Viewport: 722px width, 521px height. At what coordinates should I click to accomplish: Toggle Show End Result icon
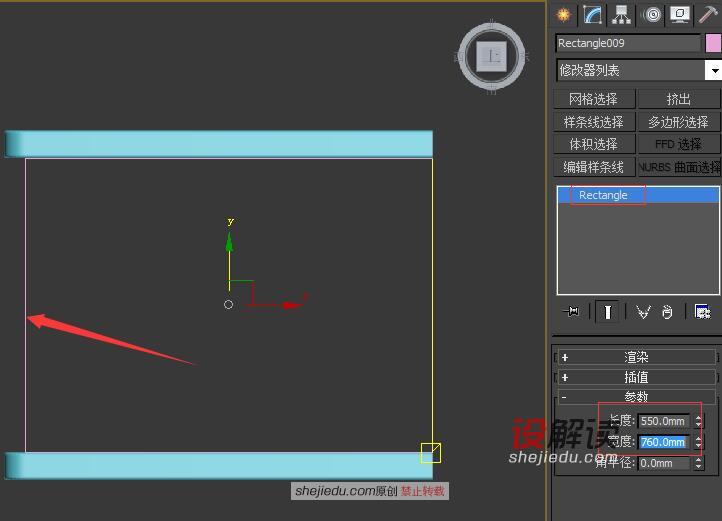pos(607,312)
